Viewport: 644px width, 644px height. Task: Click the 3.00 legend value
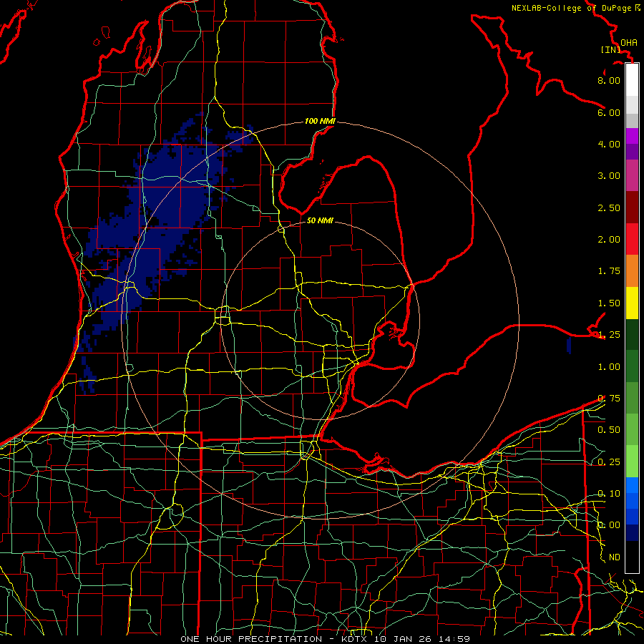609,176
